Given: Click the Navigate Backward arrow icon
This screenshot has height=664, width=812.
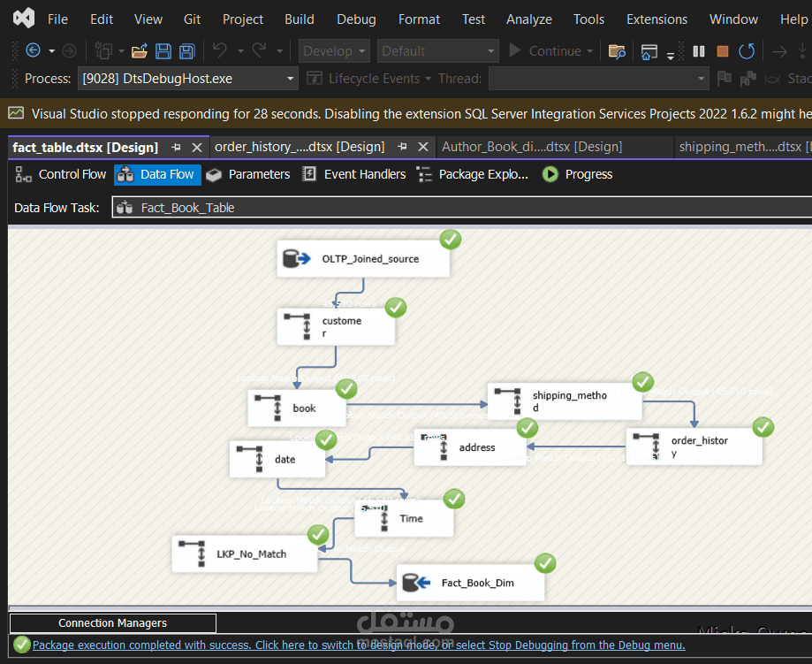Looking at the screenshot, I should point(33,51).
